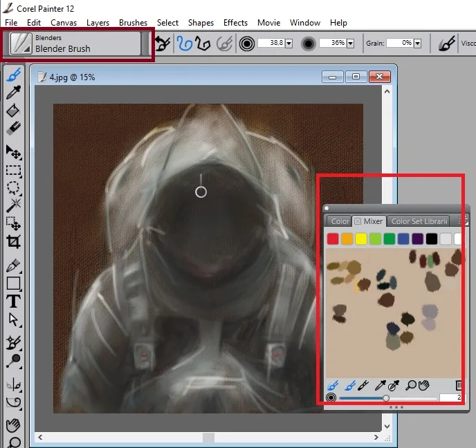This screenshot has width=476, height=448.
Task: Click the Grain value field 0%
Action: 400,43
